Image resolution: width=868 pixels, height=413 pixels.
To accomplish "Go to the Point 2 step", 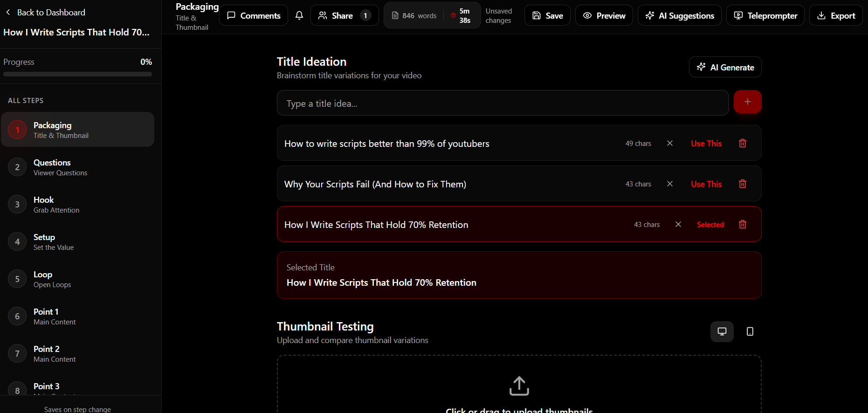I will click(77, 353).
